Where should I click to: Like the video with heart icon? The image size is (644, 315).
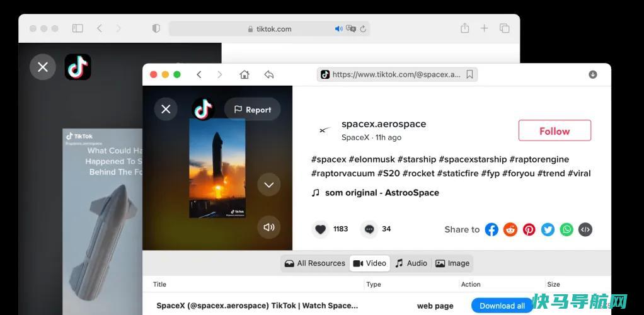pos(320,229)
